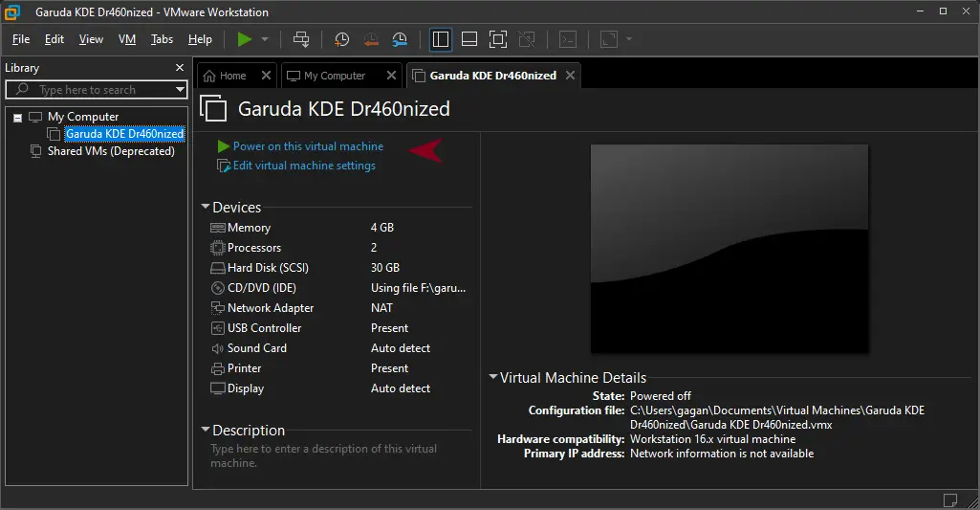Viewport: 980px width, 510px height.
Task: Collapse Virtual Machine Details section
Action: coord(493,377)
